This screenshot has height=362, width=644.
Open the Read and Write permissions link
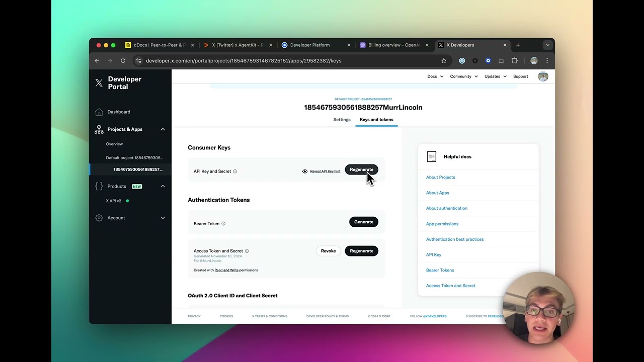226,270
